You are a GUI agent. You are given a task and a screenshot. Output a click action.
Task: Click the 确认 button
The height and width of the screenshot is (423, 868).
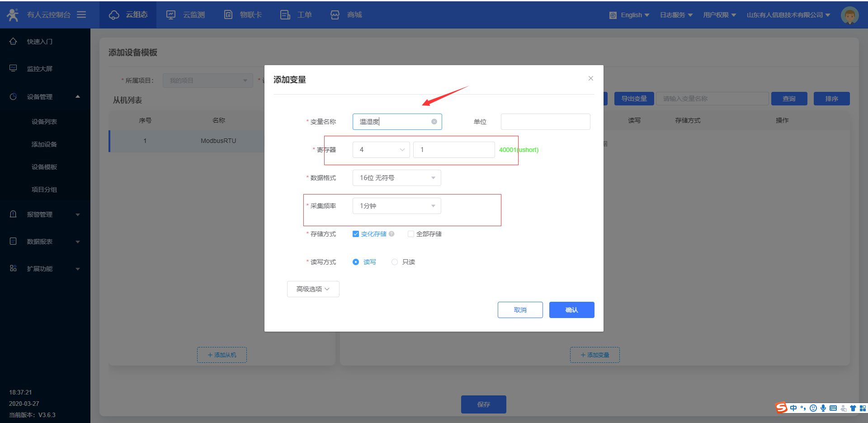click(x=571, y=310)
